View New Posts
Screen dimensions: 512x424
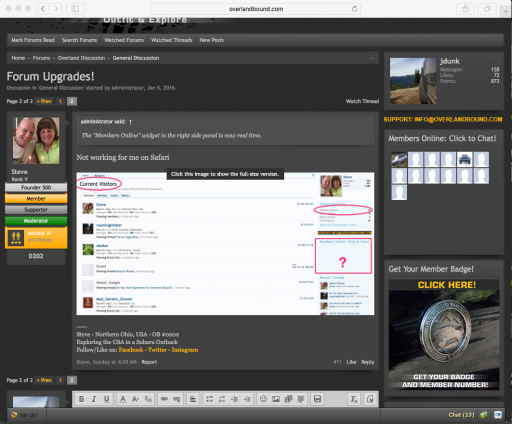tap(212, 40)
